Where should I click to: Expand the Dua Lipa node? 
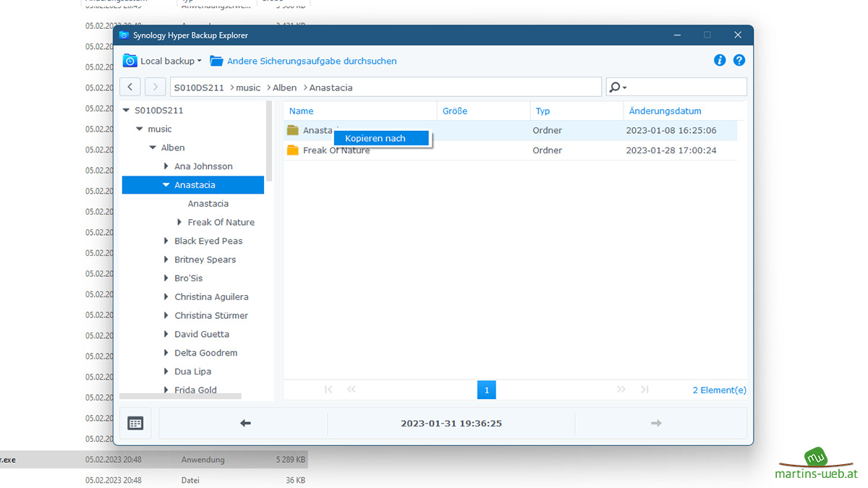coord(166,372)
